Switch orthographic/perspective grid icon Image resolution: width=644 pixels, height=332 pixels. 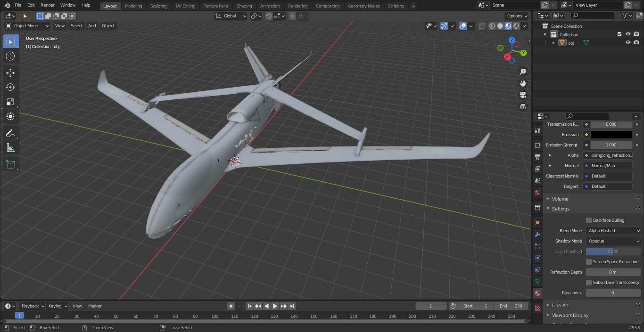pyautogui.click(x=522, y=107)
